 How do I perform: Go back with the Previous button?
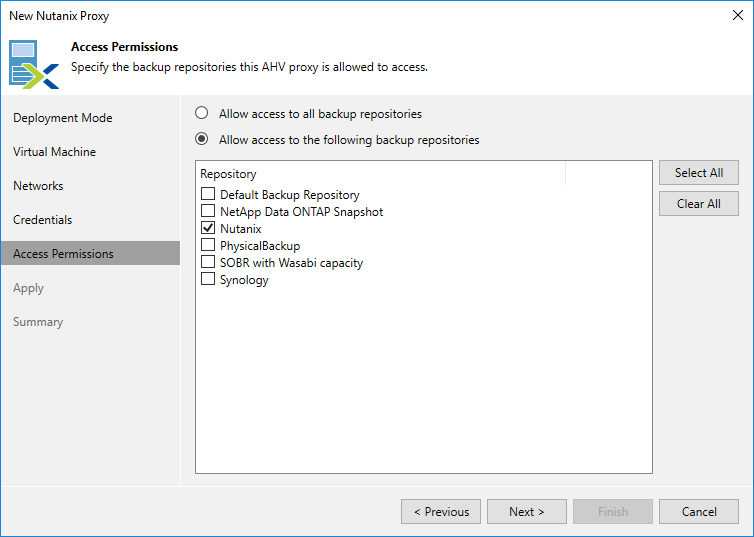point(441,512)
